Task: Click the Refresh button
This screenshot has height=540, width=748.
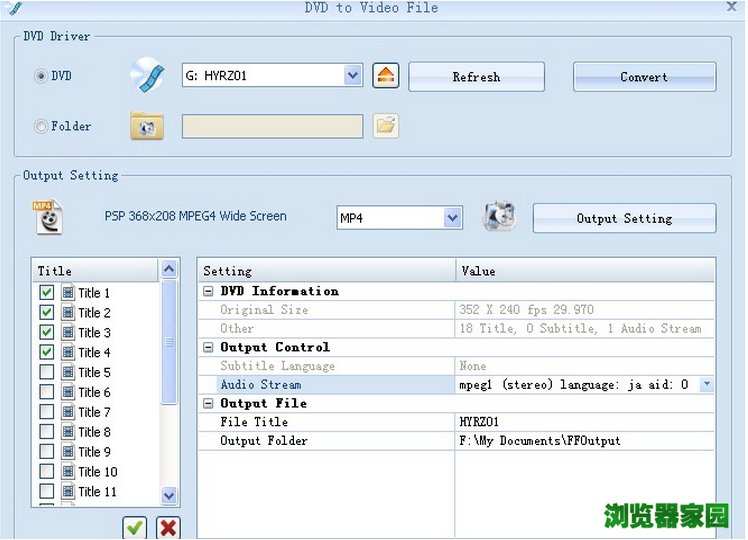Action: click(x=476, y=77)
